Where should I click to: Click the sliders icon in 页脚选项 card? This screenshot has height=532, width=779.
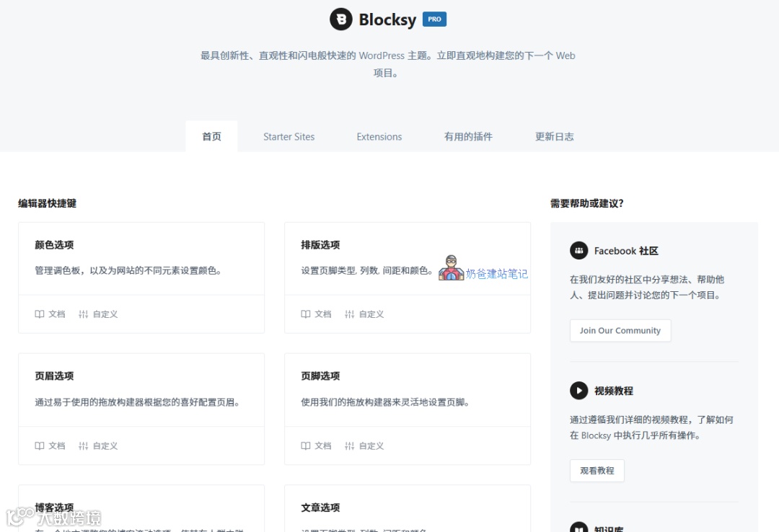point(349,445)
